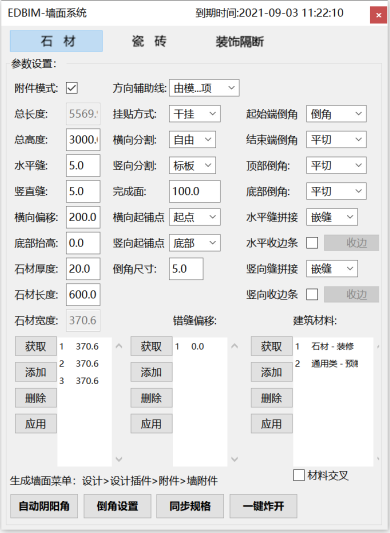
Task: Select row 3 370.6 in width list
Action: [85, 380]
